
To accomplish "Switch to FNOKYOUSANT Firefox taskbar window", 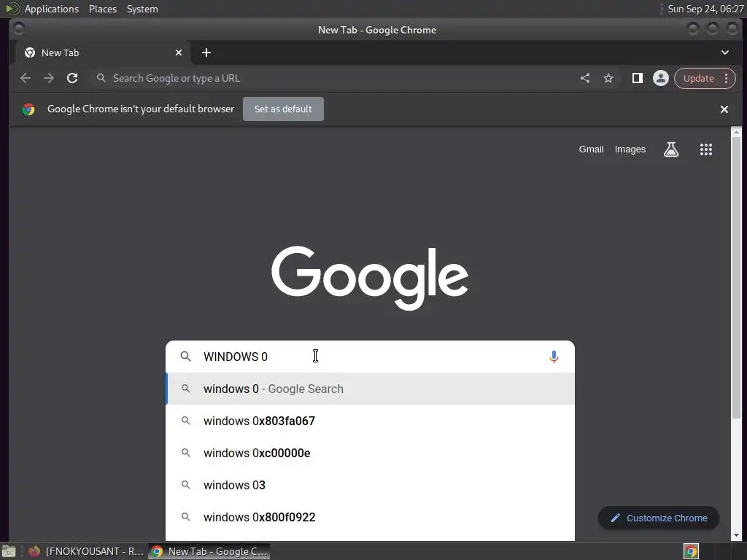I will click(87, 551).
